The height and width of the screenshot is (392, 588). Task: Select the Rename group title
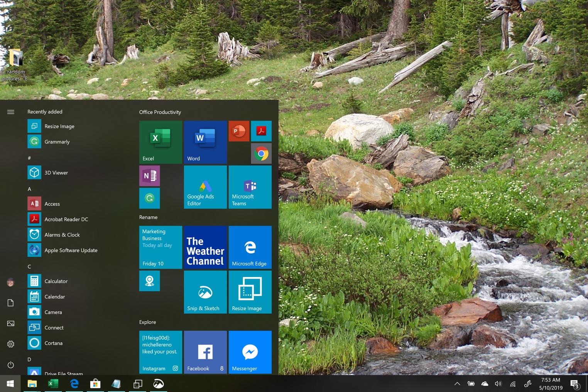[x=149, y=217]
